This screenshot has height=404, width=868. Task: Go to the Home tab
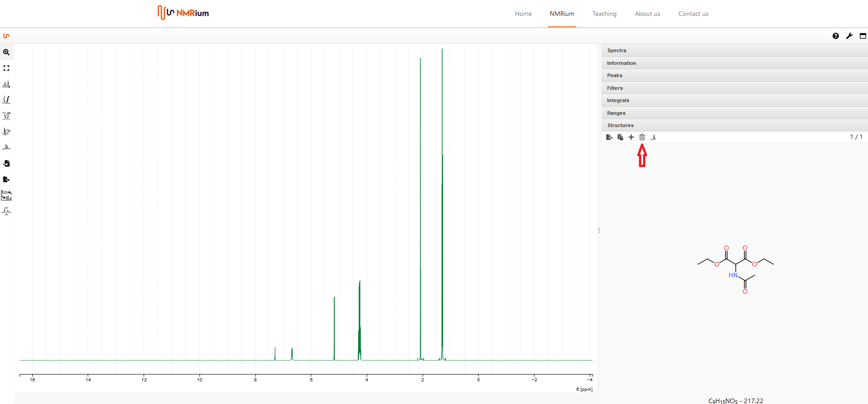click(x=523, y=14)
